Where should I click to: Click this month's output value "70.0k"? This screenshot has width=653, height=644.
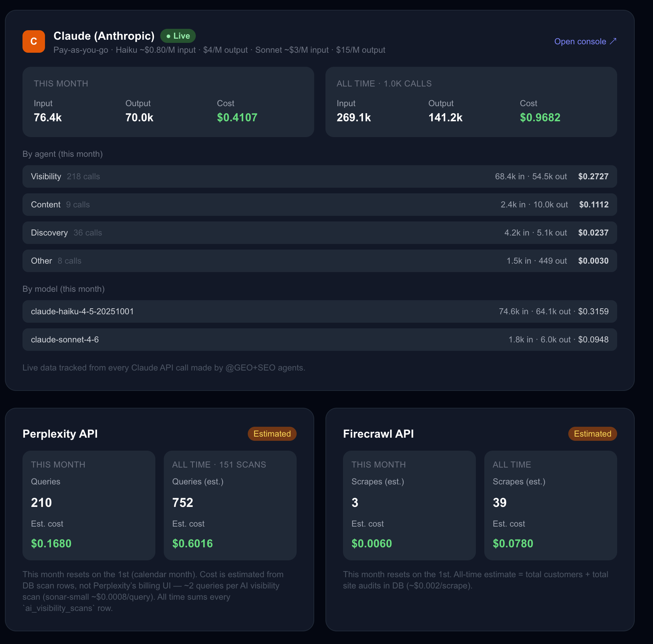(139, 117)
